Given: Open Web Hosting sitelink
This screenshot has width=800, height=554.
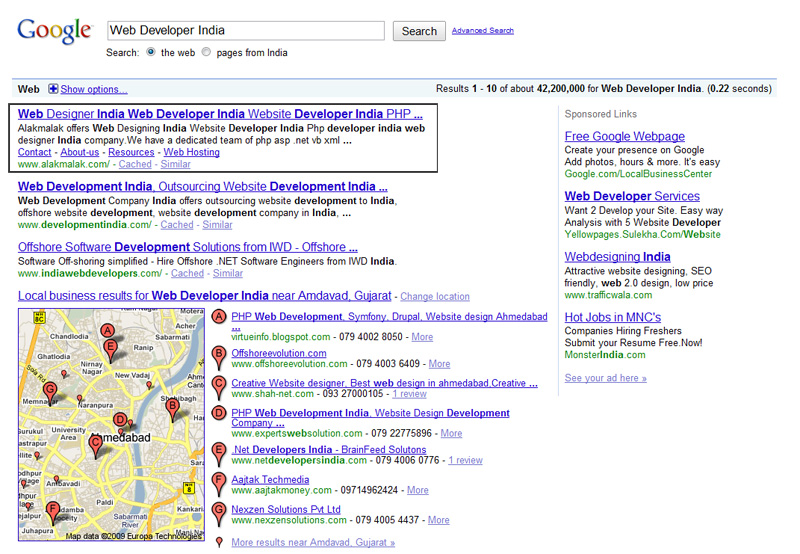Looking at the screenshot, I should (191, 152).
